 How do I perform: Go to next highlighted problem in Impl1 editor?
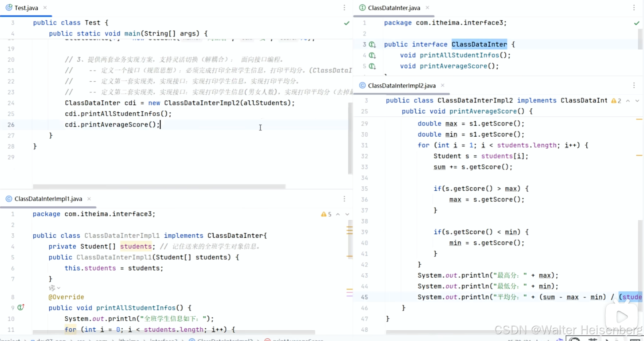tap(347, 214)
